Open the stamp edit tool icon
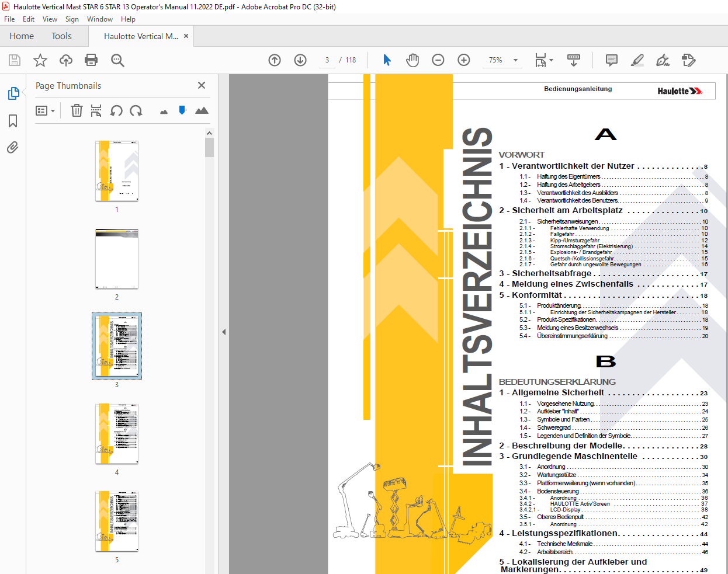Image resolution: width=728 pixels, height=574 pixels. [x=688, y=60]
